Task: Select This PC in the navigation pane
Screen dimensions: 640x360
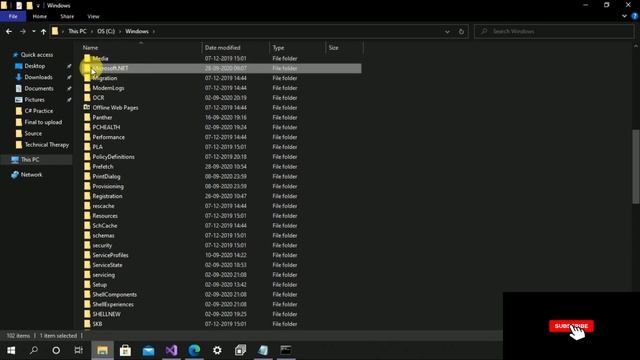Action: point(30,160)
